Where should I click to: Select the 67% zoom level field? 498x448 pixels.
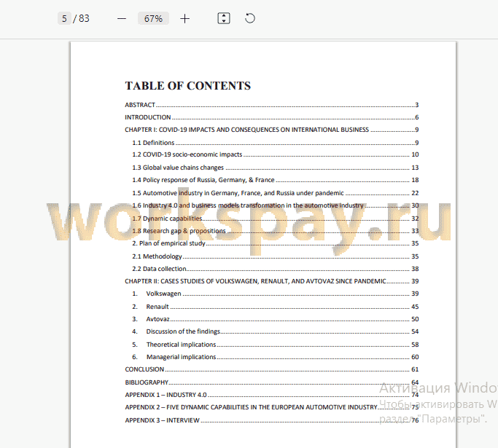click(x=153, y=18)
